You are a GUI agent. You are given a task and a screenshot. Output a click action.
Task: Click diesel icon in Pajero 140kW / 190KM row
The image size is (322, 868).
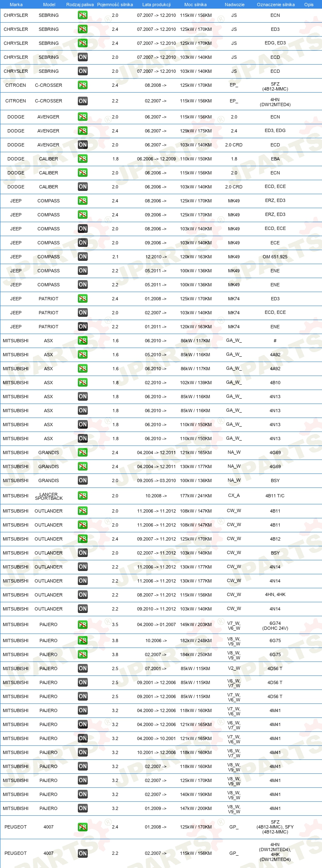coord(83,794)
